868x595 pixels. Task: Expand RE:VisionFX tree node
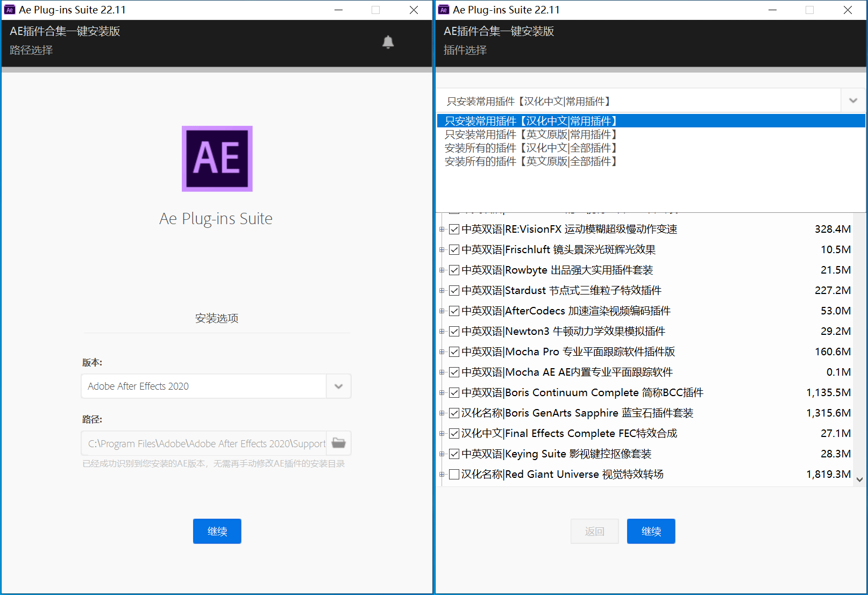coord(442,230)
